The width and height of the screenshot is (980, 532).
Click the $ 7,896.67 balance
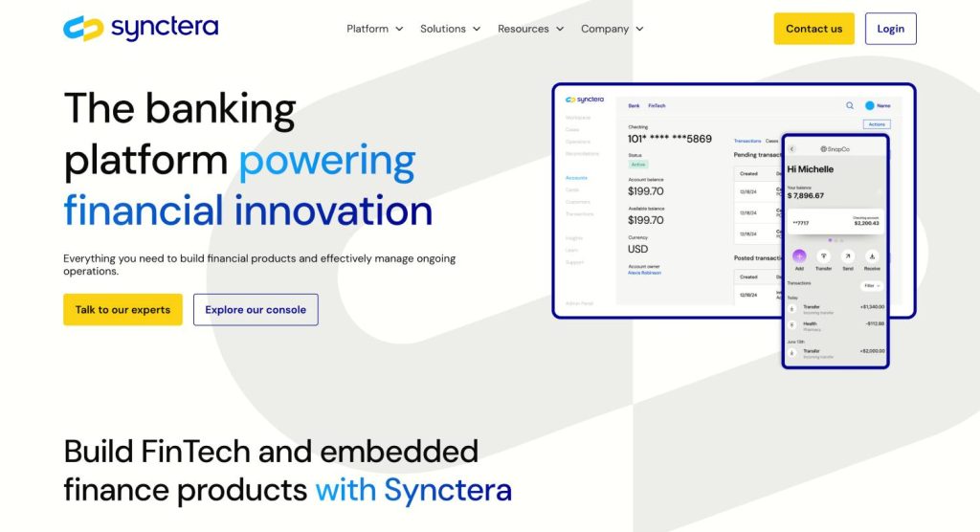coord(806,195)
